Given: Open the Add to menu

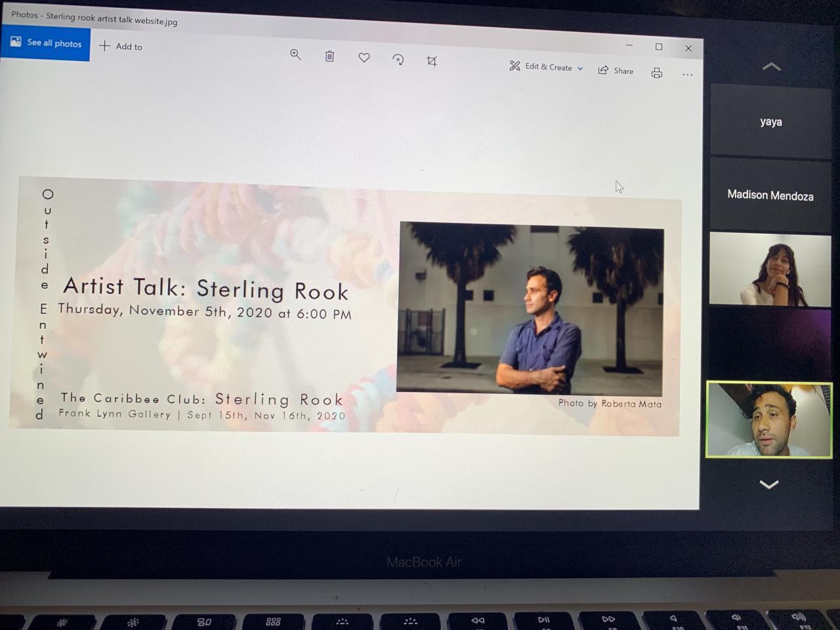Looking at the screenshot, I should 121,47.
